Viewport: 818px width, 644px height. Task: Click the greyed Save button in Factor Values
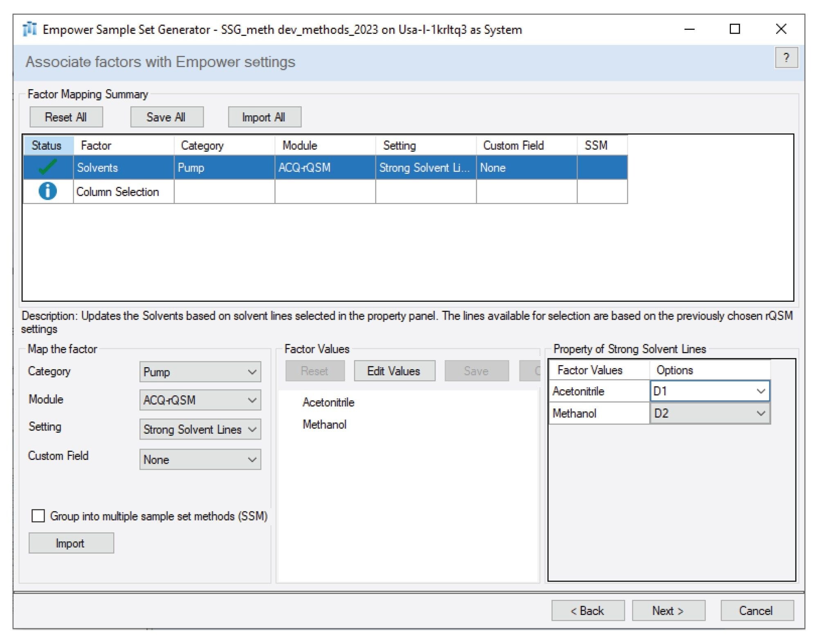tap(476, 371)
